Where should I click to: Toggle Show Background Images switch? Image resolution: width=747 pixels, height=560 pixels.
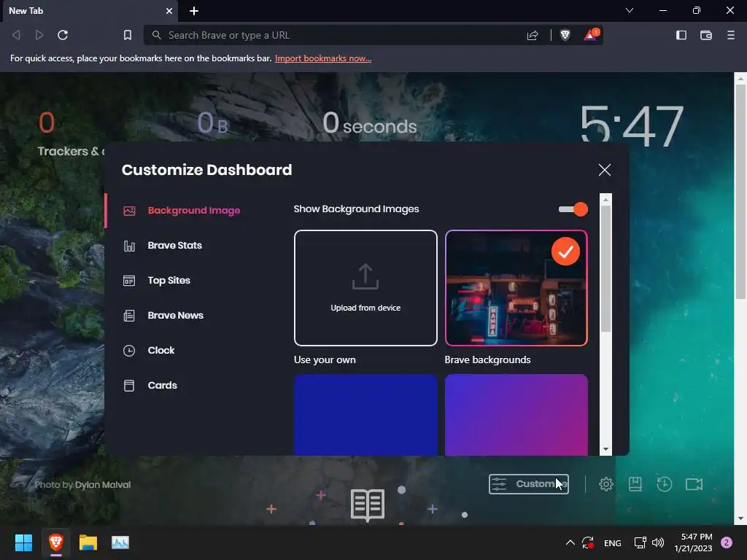pos(573,209)
